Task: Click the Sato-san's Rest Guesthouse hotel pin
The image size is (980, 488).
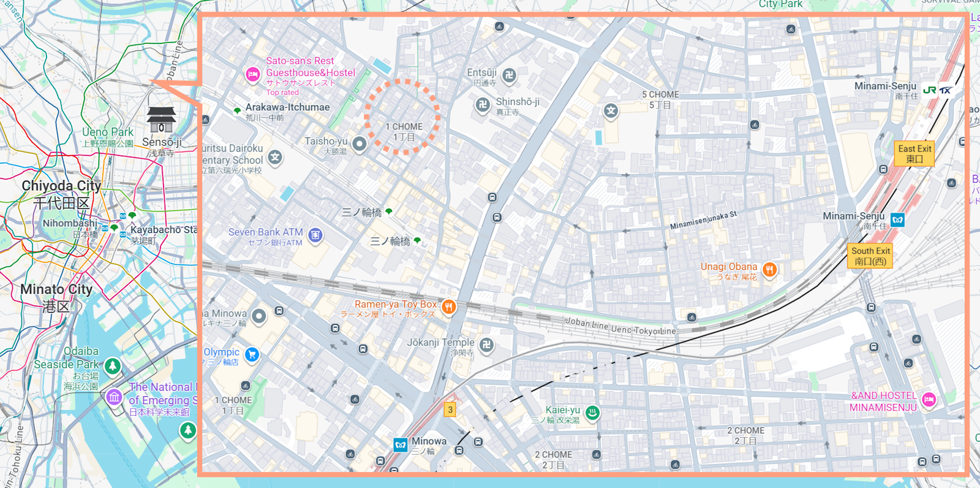Action: 252,75
